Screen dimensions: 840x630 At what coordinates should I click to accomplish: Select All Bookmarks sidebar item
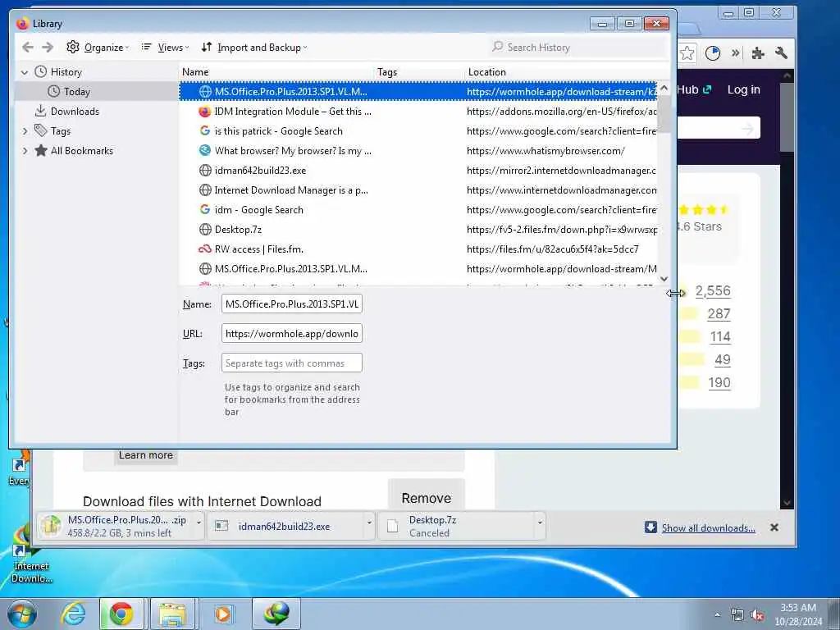point(81,151)
